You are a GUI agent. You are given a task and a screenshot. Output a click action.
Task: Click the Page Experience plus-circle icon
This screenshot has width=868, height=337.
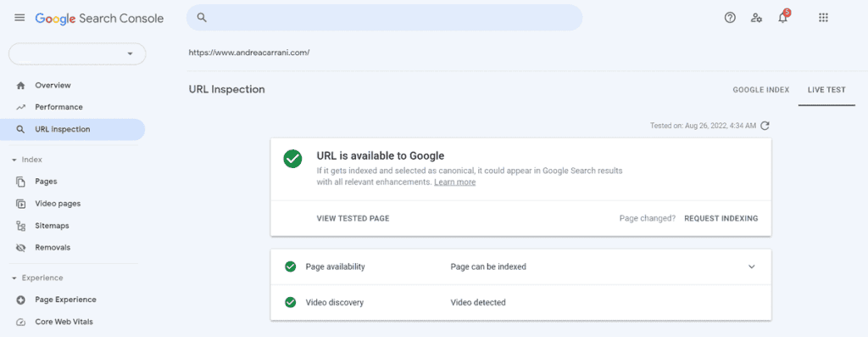(21, 300)
